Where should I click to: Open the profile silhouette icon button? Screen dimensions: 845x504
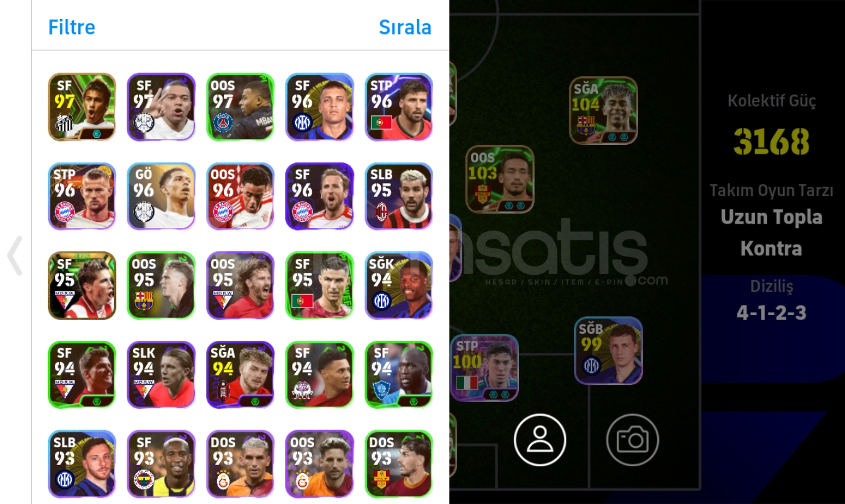tap(540, 440)
